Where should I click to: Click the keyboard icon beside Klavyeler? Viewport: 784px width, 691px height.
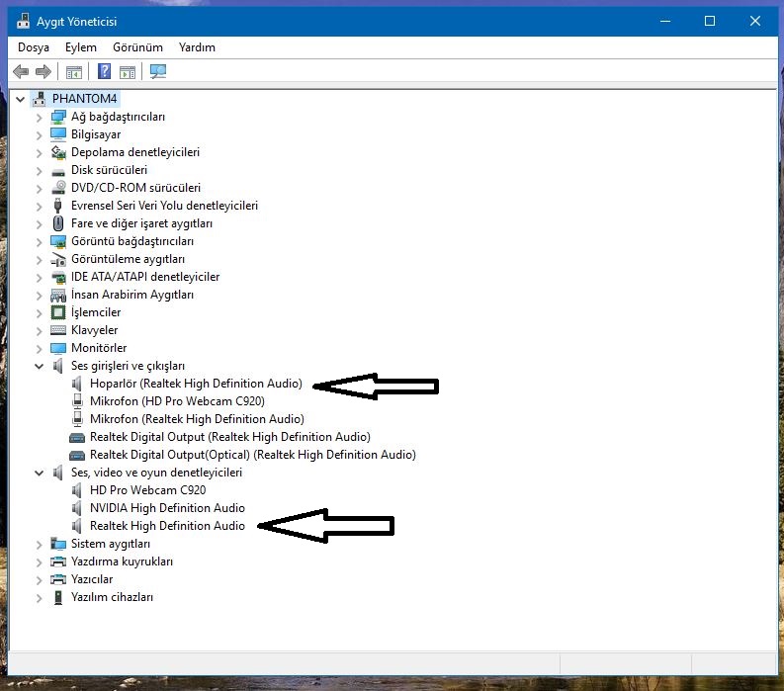[58, 330]
